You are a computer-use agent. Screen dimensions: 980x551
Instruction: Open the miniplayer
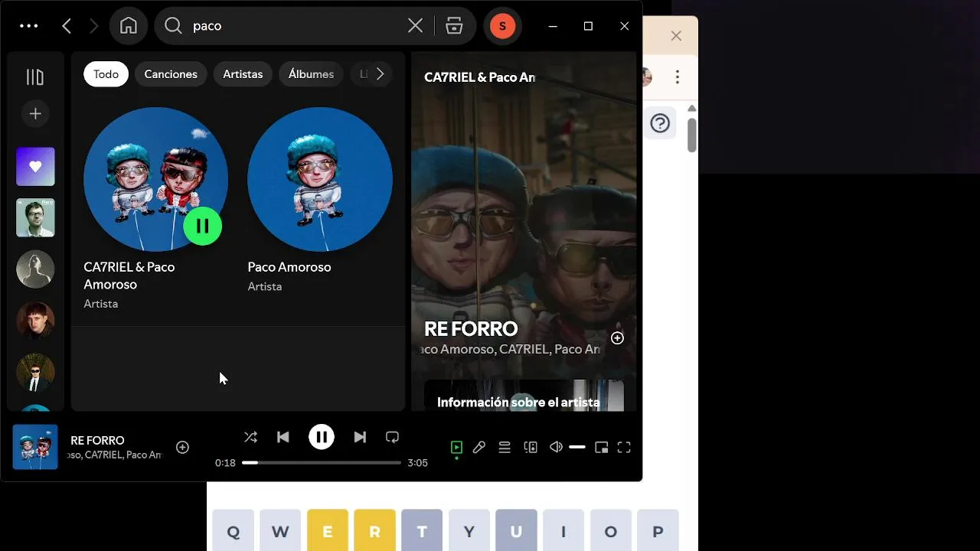click(x=602, y=448)
